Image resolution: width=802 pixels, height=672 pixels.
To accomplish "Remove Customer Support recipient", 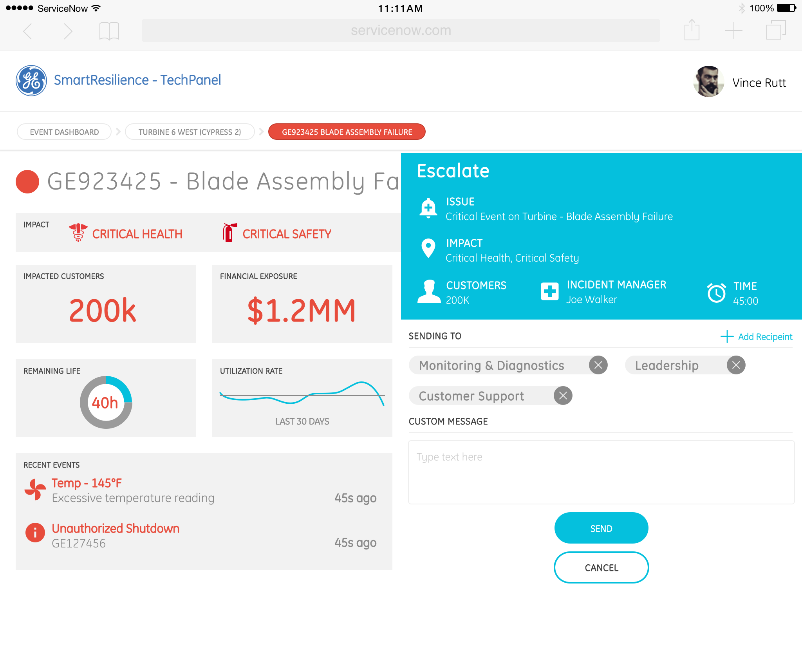I will (x=563, y=396).
